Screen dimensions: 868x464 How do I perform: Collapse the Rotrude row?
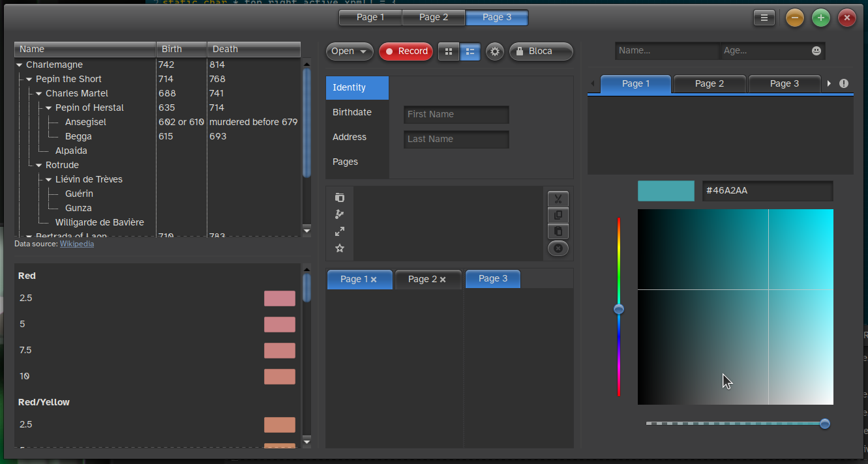click(39, 166)
